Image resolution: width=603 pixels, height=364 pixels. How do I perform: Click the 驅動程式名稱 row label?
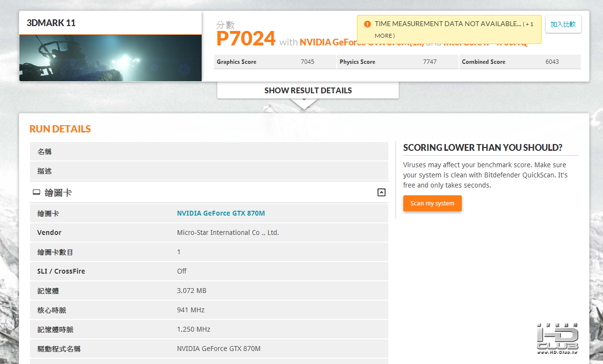click(x=59, y=349)
